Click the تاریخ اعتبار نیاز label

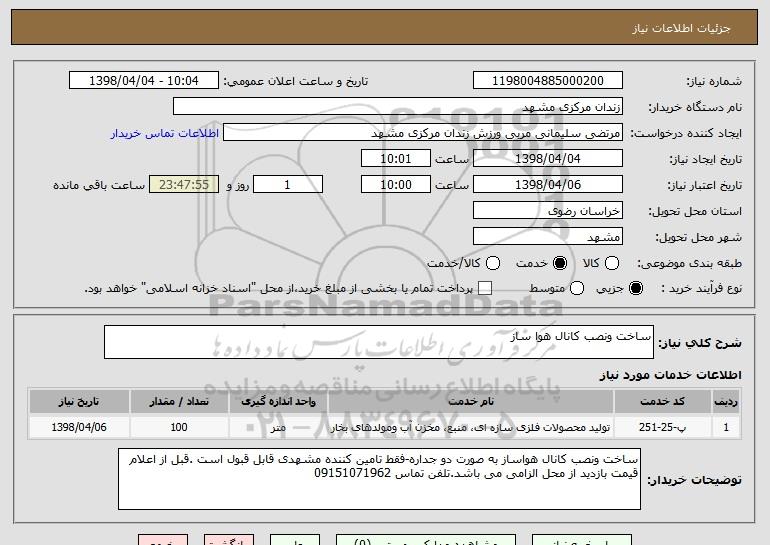click(x=705, y=185)
